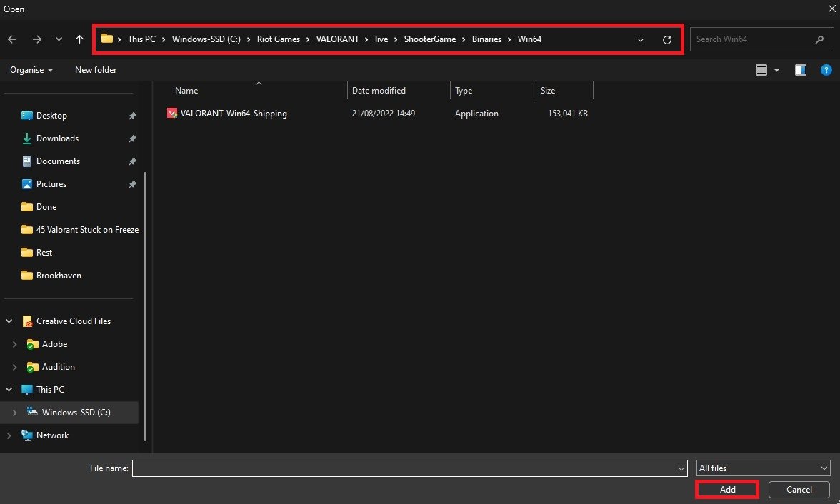Open the Organise menu
Viewport: 840px width, 504px height.
pyautogui.click(x=31, y=70)
